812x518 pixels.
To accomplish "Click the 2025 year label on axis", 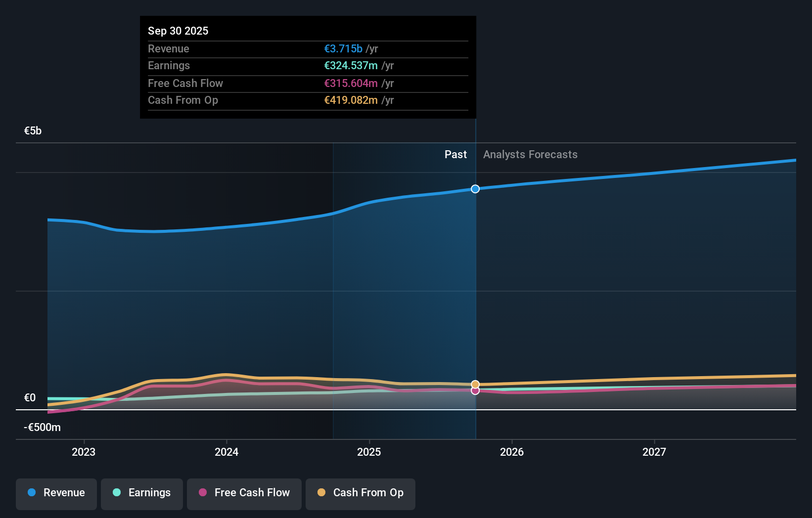I will pyautogui.click(x=369, y=452).
